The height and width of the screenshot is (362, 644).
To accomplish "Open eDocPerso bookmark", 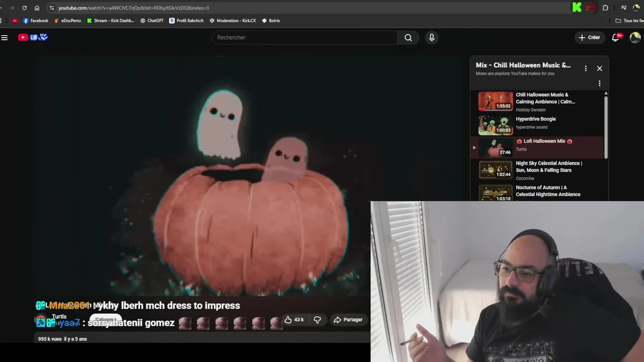I will pyautogui.click(x=67, y=21).
